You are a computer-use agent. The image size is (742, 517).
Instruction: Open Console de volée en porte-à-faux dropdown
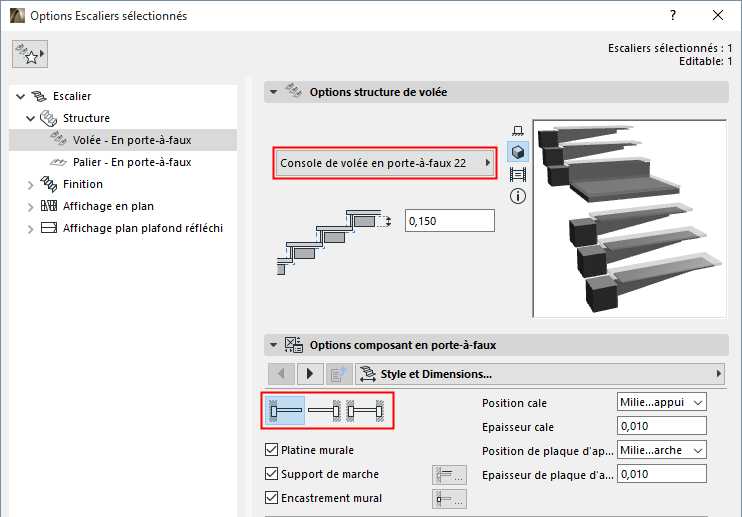tap(385, 163)
